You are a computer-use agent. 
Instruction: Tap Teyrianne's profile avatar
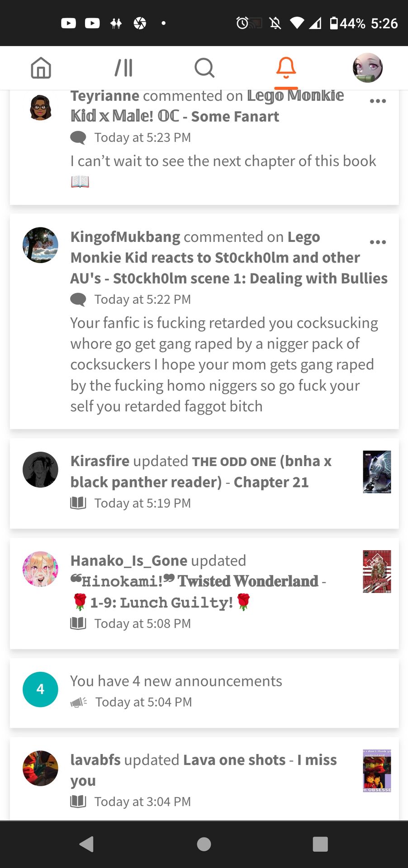click(x=40, y=108)
